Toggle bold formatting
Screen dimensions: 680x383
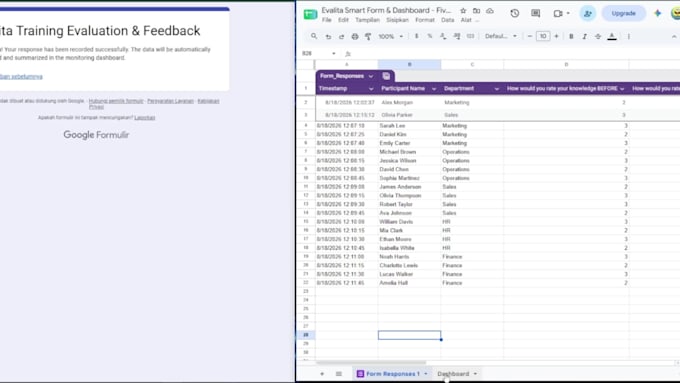pyautogui.click(x=571, y=36)
